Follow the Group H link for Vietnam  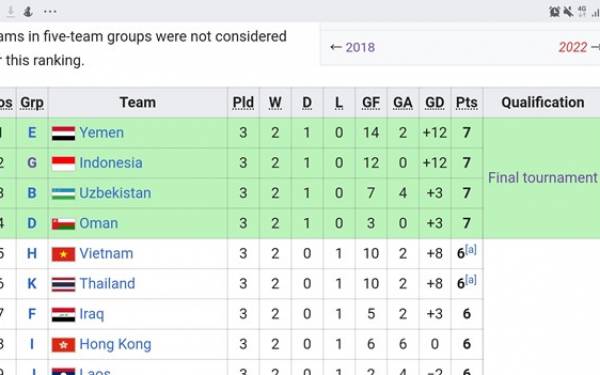click(x=32, y=254)
